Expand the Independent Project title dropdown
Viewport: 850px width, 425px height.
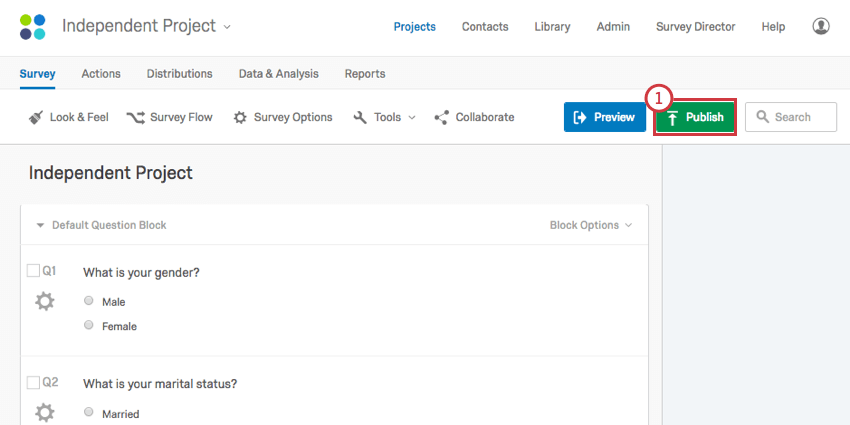227,27
